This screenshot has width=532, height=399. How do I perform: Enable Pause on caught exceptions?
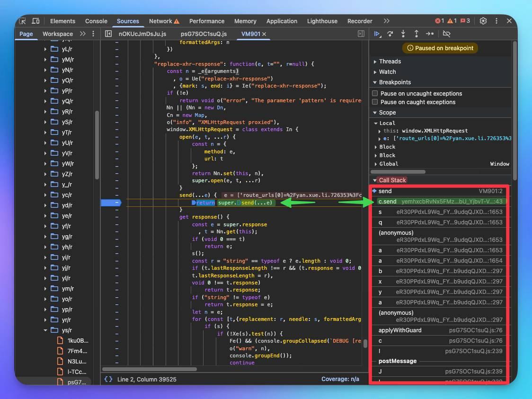pos(375,102)
